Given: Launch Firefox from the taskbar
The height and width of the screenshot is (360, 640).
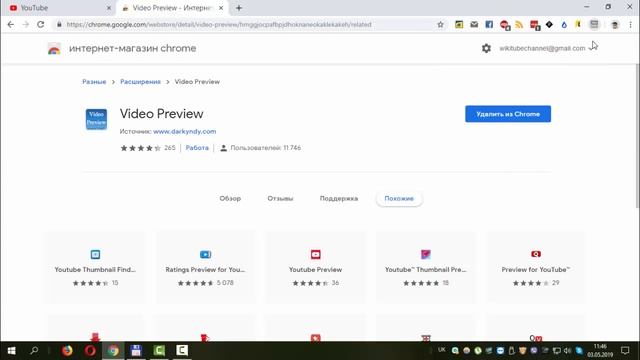Looking at the screenshot, I should tap(67, 350).
